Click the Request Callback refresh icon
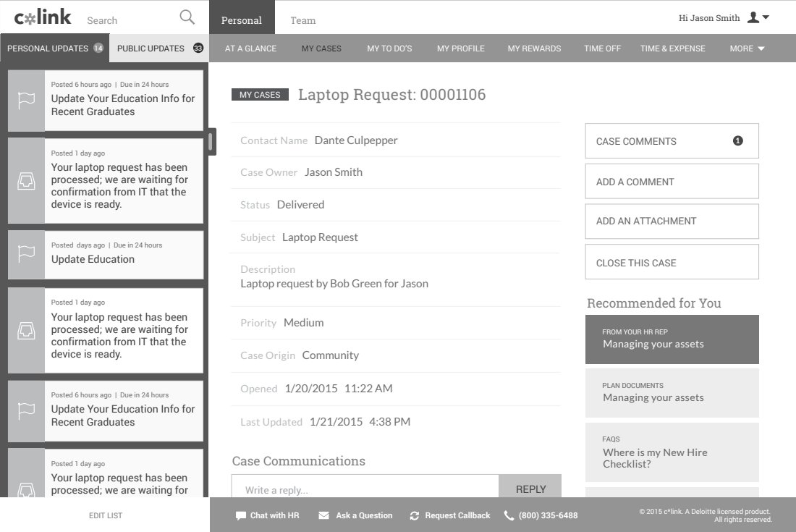 [414, 515]
